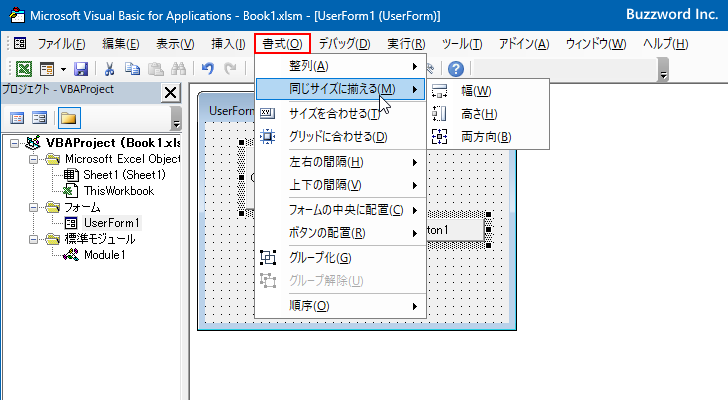The image size is (728, 400).
Task: Select Module1 in project tree
Action: tap(104, 255)
